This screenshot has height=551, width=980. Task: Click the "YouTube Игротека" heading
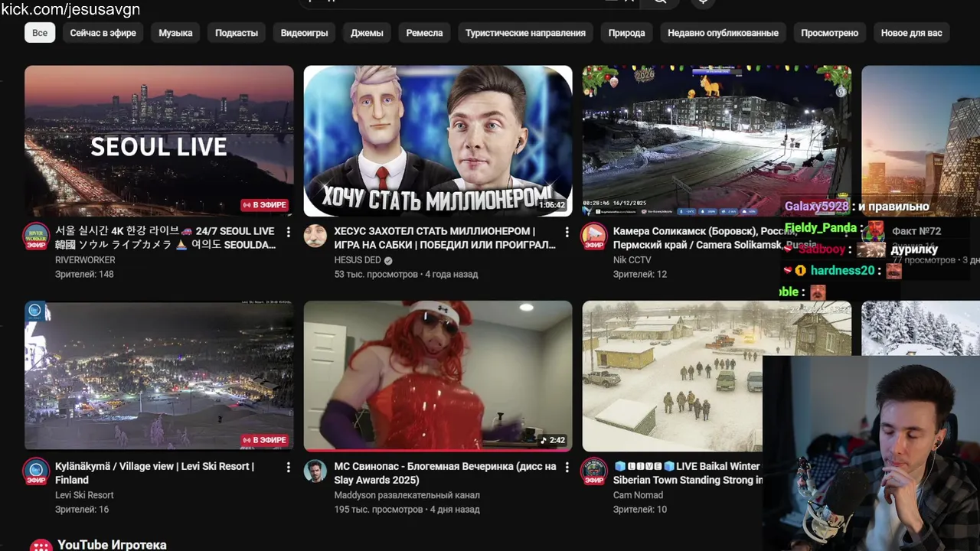point(112,545)
